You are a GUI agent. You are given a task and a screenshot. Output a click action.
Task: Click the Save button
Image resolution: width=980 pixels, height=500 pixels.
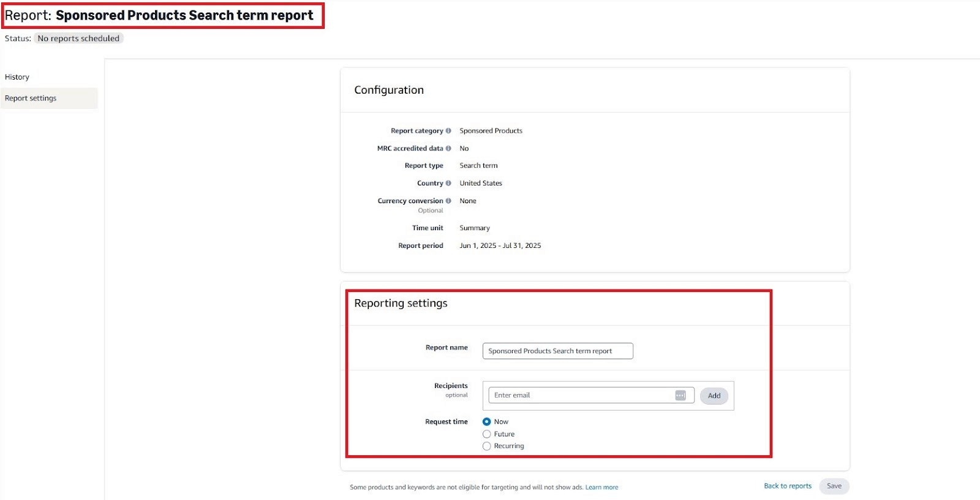pyautogui.click(x=834, y=486)
